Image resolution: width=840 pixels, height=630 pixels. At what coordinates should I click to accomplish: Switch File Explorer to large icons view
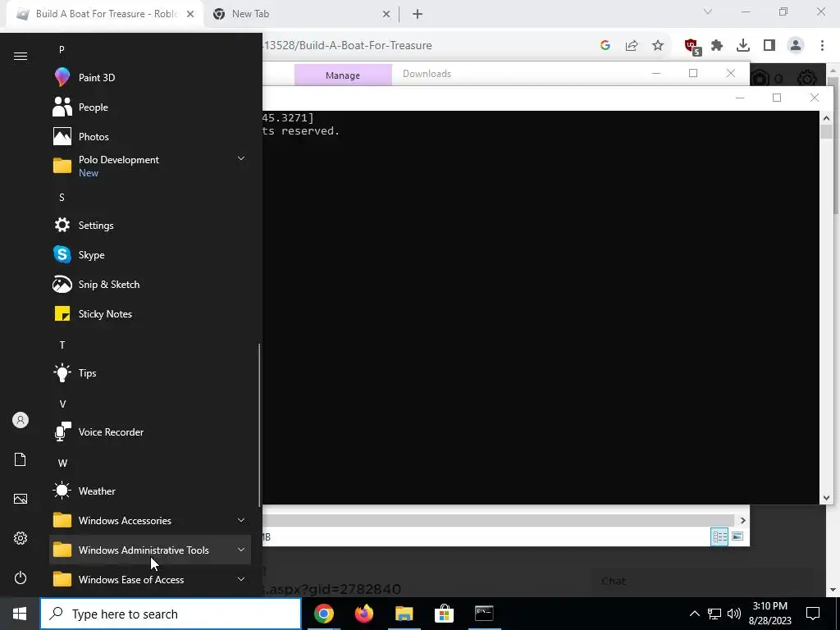(x=737, y=536)
